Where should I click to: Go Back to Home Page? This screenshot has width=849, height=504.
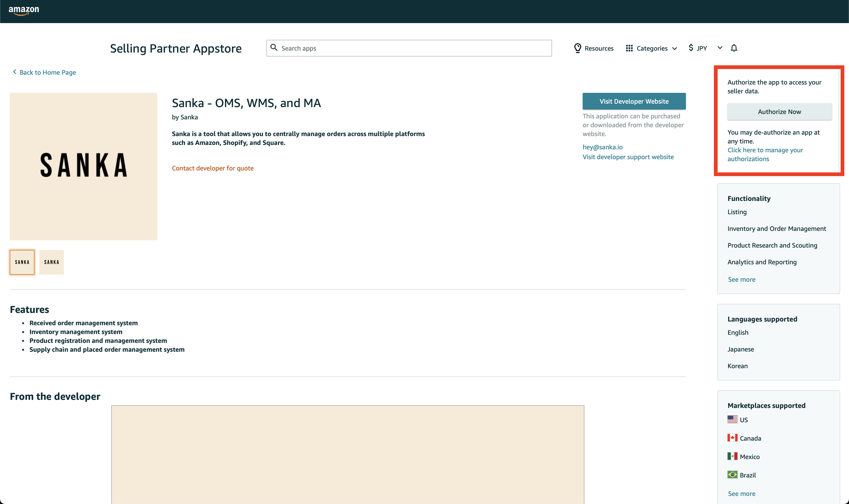(48, 72)
